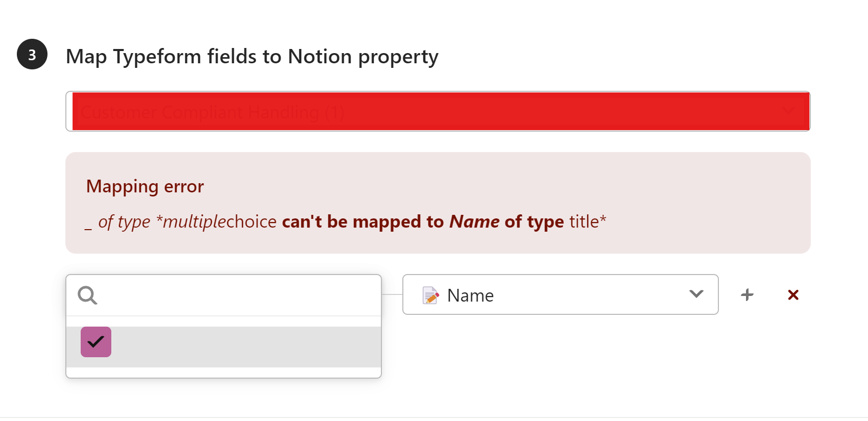The image size is (868, 421).
Task: Click bold 'Name' in error message
Action: point(474,222)
